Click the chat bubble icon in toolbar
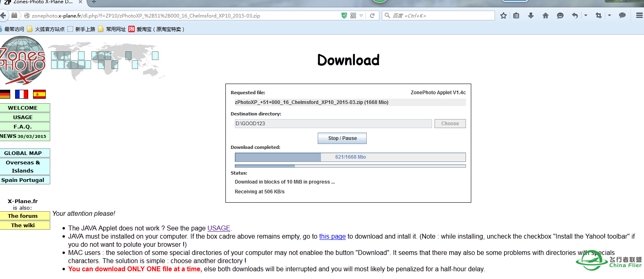The height and width of the screenshot is (279, 644). (x=622, y=15)
